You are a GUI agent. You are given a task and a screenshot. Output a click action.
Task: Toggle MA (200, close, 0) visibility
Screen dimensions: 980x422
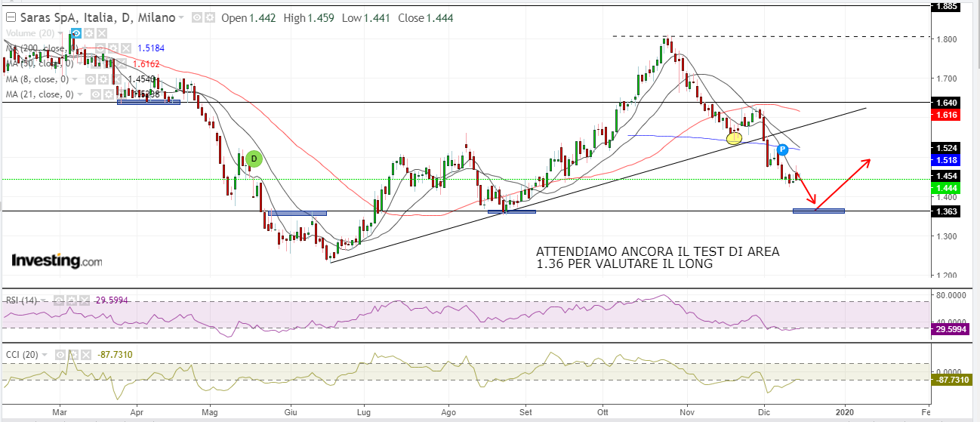point(100,48)
